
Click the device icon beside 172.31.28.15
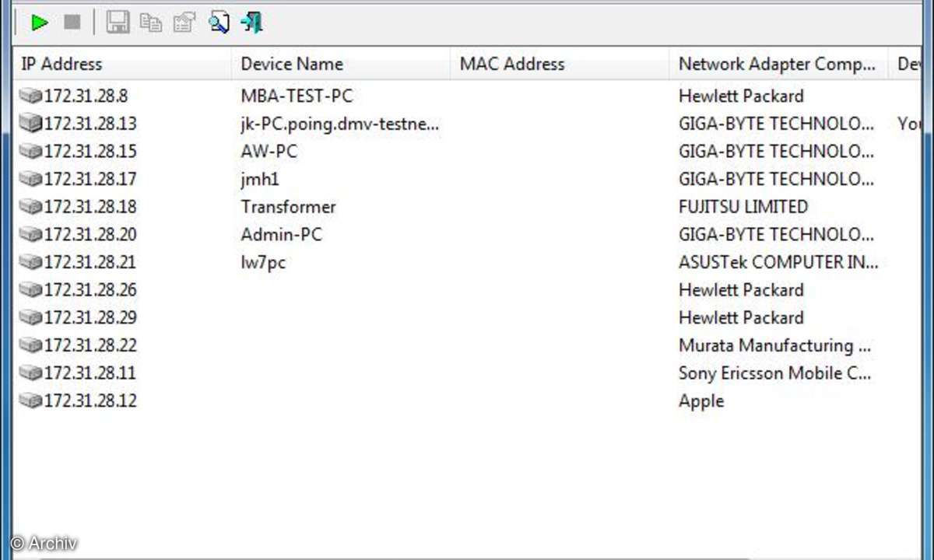[31, 151]
